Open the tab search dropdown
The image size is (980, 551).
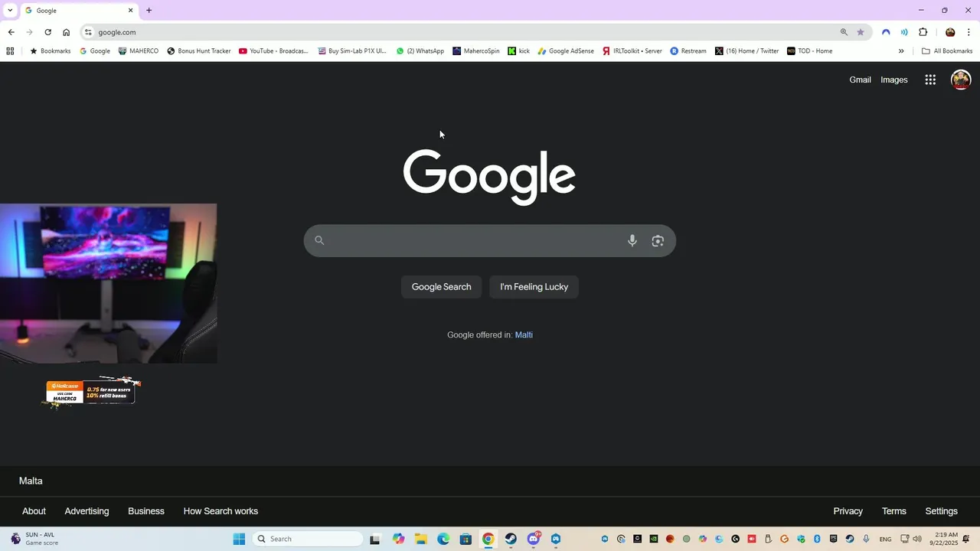10,11
